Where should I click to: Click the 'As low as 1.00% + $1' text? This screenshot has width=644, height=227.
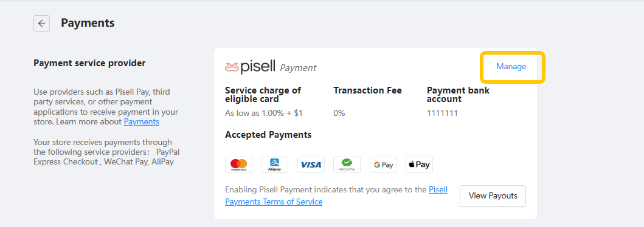click(x=264, y=113)
